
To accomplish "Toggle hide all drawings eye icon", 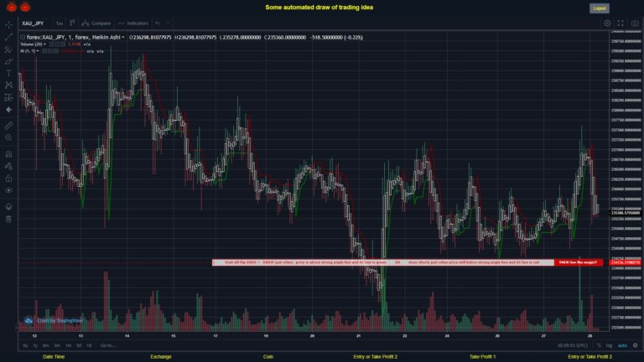I will (x=8, y=190).
